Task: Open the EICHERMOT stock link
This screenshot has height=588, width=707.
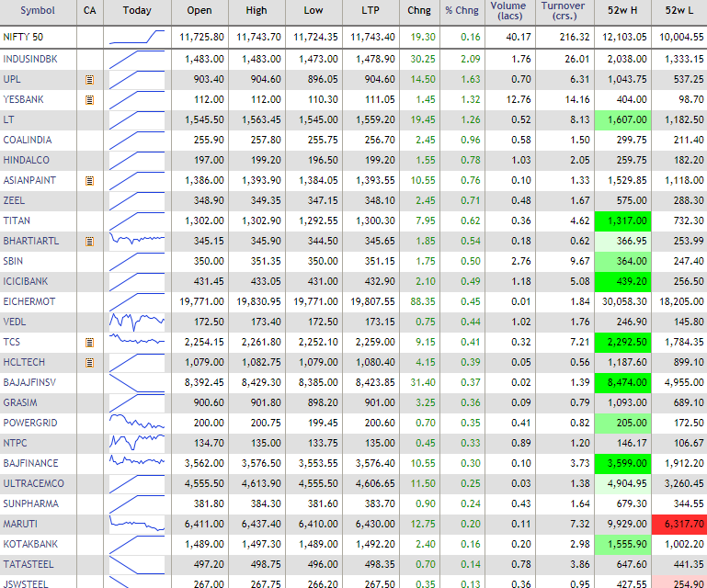Action: 29,301
